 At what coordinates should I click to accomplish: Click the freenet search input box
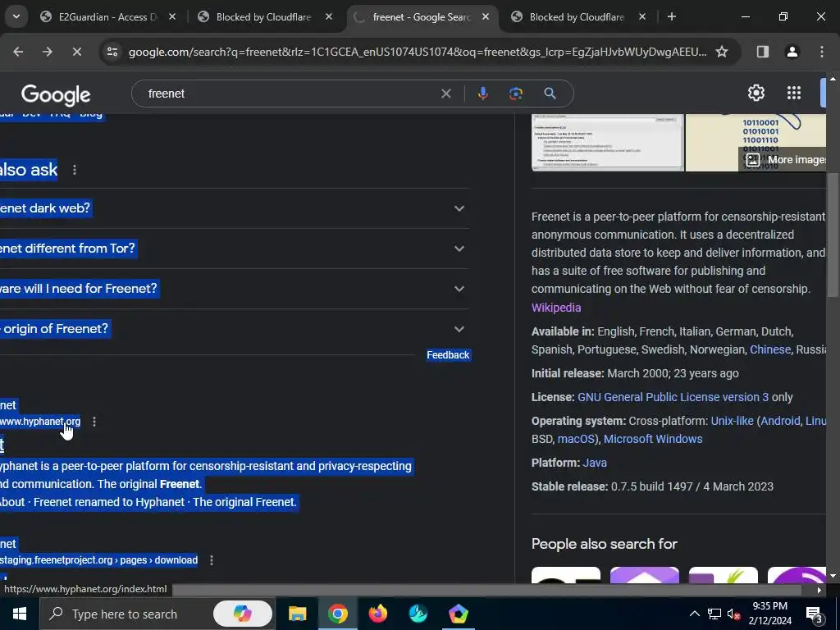click(x=290, y=94)
